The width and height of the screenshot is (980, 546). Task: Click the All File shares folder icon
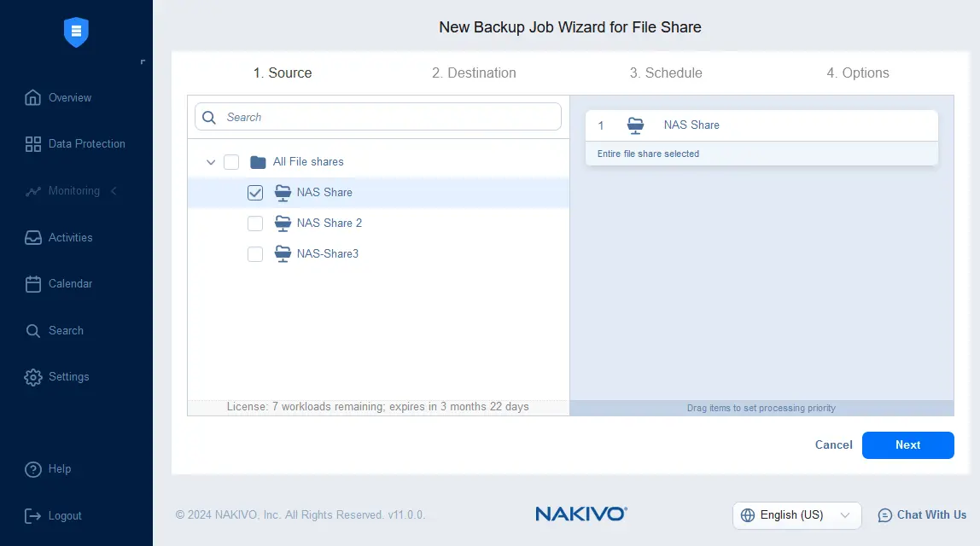pos(258,162)
